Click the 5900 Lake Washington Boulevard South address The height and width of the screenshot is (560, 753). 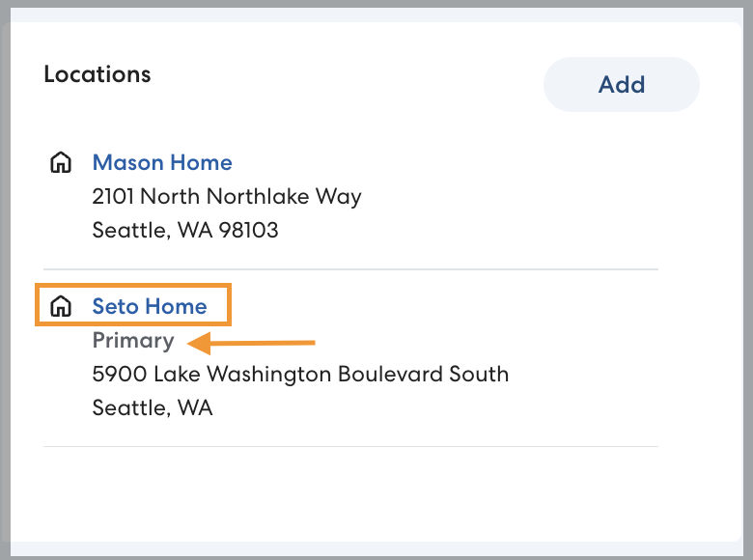pos(300,374)
